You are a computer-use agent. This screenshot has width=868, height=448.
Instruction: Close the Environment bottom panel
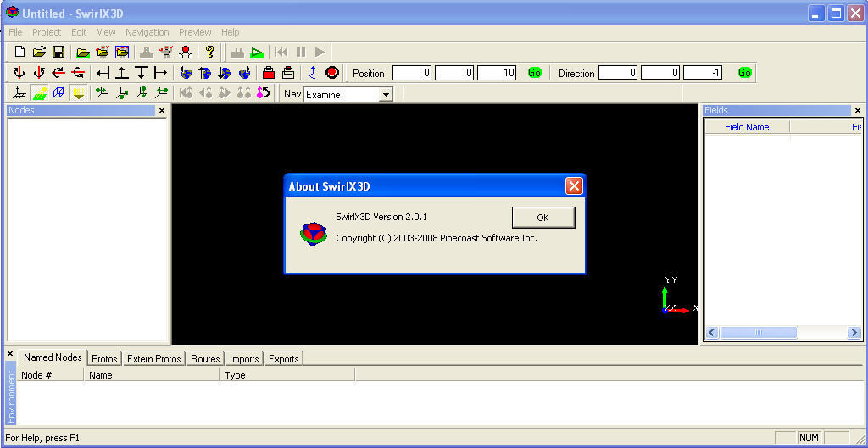10,353
